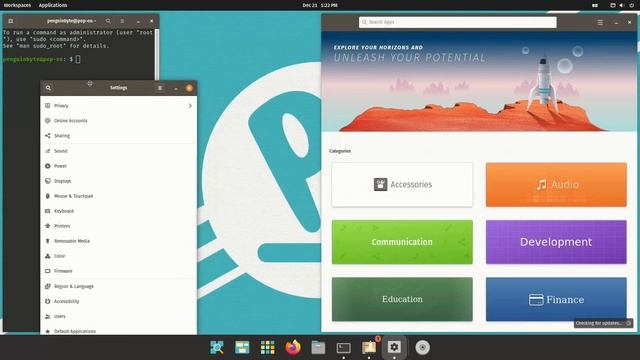Select Color in the Settings sidebar
640x360 pixels.
coord(118,256)
